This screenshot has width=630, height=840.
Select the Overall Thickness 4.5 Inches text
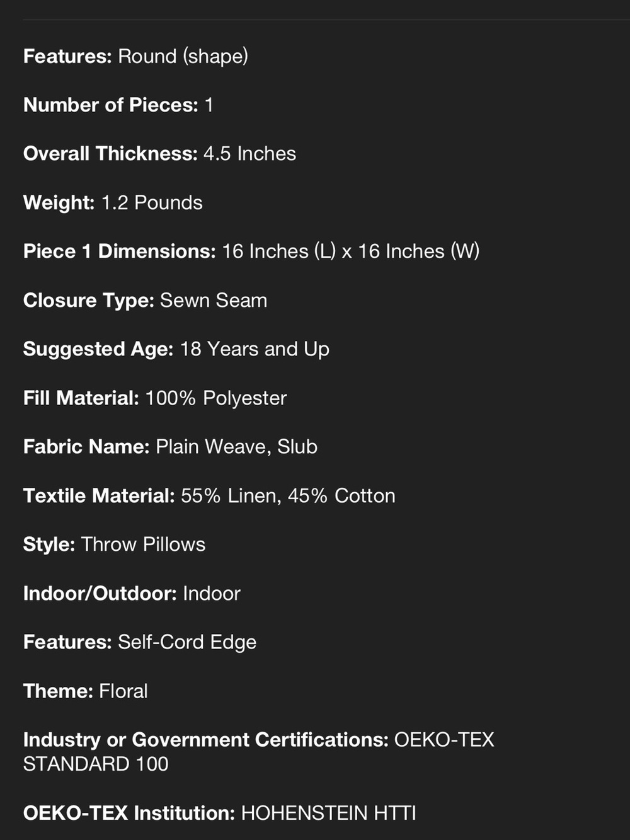tap(159, 154)
